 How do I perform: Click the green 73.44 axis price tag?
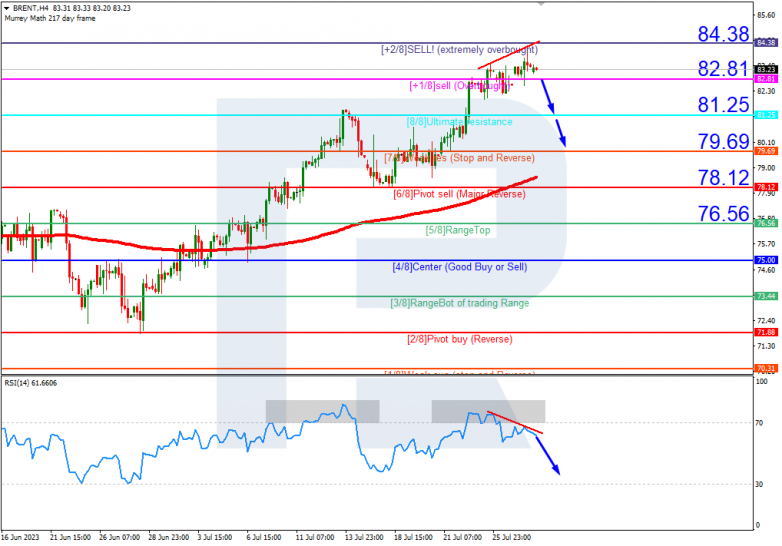(x=766, y=296)
